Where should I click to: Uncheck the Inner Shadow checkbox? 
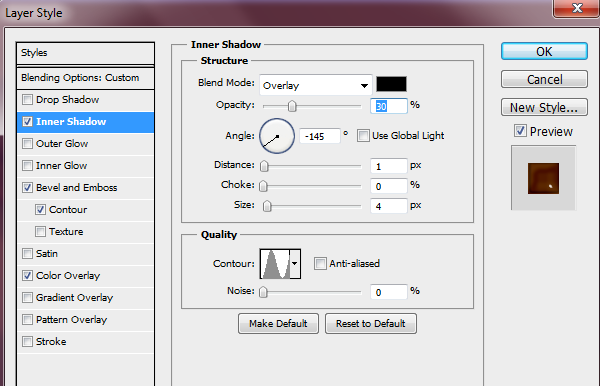tap(28, 122)
